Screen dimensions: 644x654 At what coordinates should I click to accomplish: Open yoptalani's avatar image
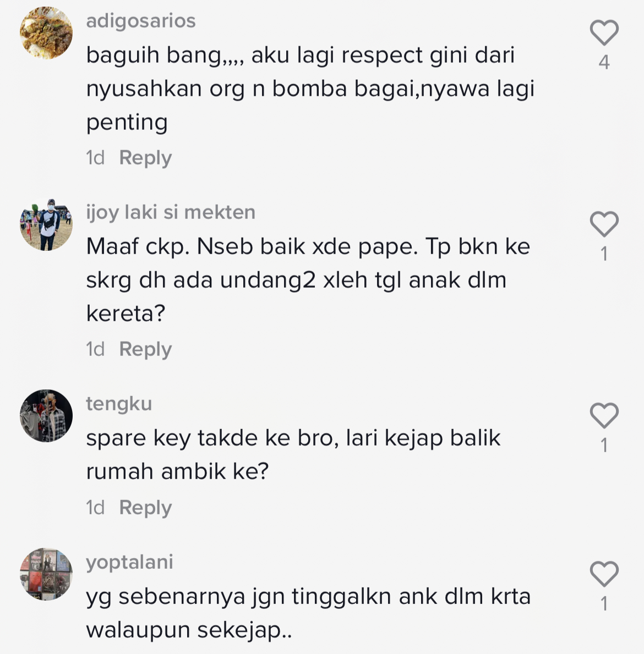click(x=46, y=574)
